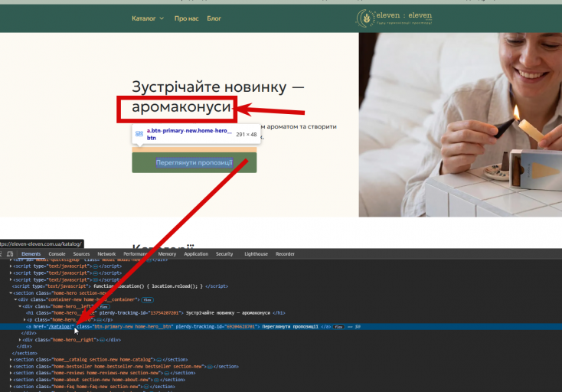Switch to the Console tab
Screen dimensions: 562x392
coord(57,253)
